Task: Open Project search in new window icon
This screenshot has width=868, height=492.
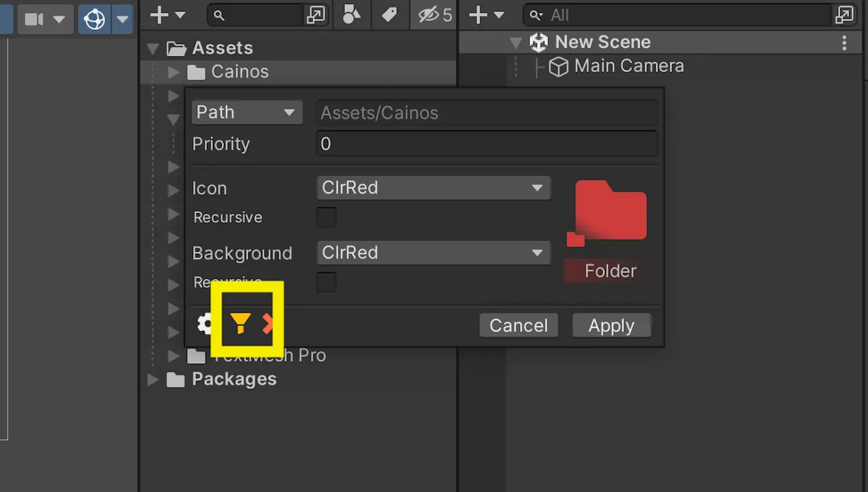Action: 316,15
